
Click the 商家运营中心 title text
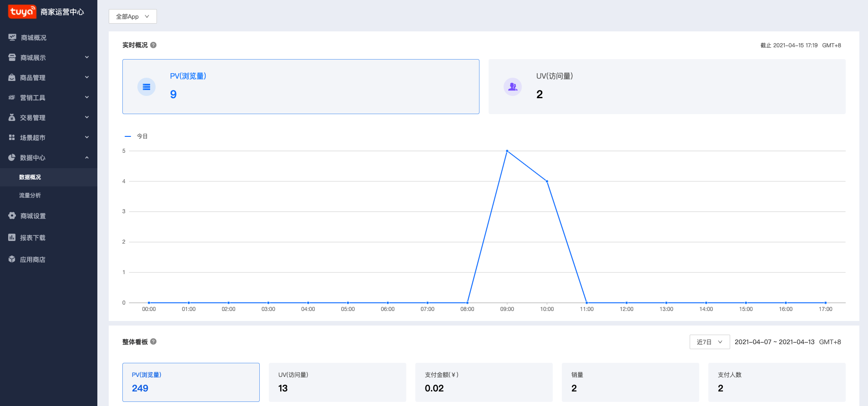(x=62, y=12)
